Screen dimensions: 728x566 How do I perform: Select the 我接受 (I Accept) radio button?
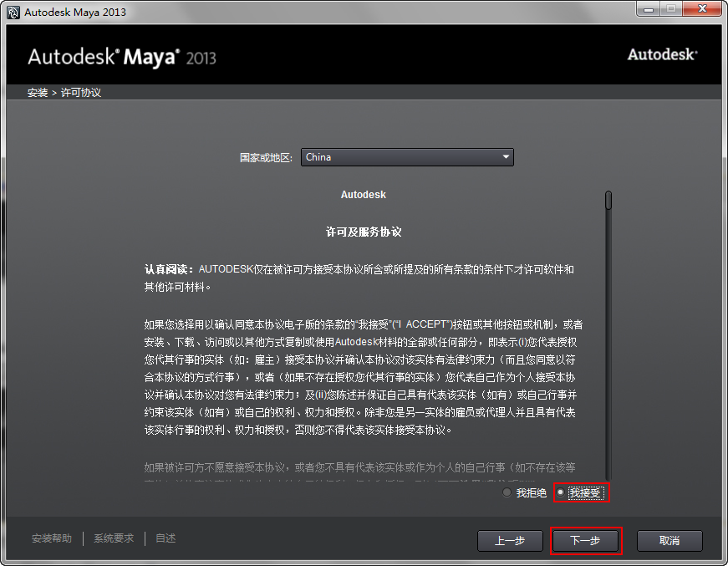coord(561,492)
